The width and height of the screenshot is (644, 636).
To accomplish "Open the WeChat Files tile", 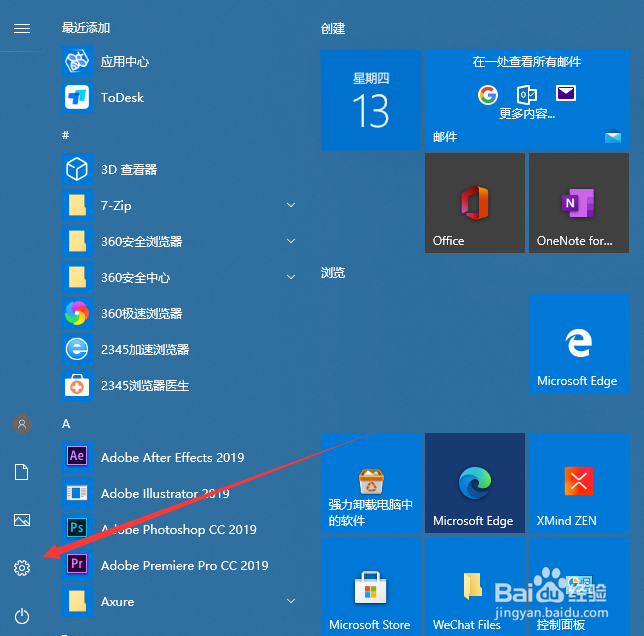I will point(475,586).
